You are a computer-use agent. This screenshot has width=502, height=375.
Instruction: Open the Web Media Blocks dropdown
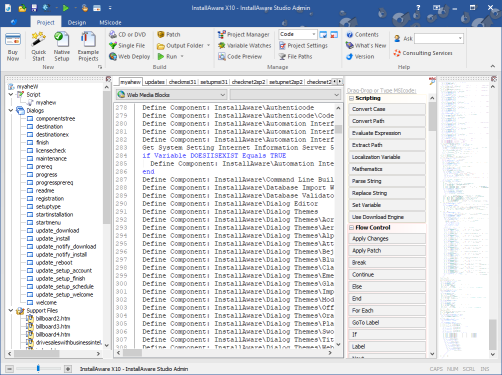click(x=172, y=95)
